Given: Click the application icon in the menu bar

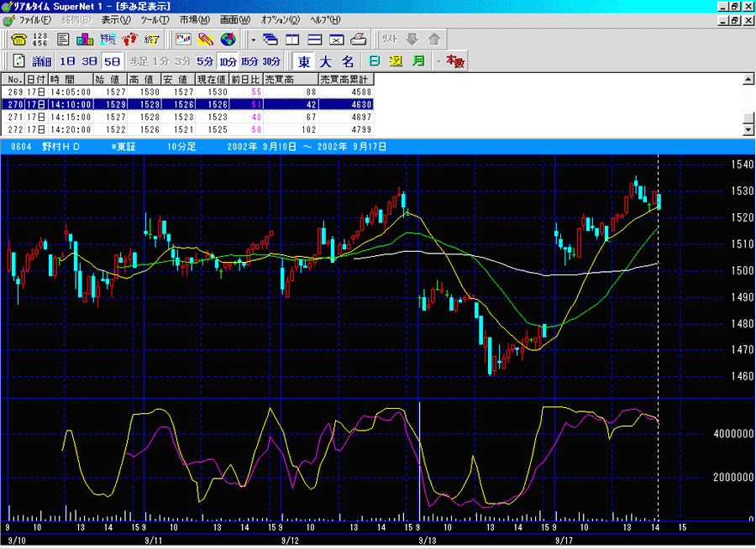Looking at the screenshot, I should (8, 20).
